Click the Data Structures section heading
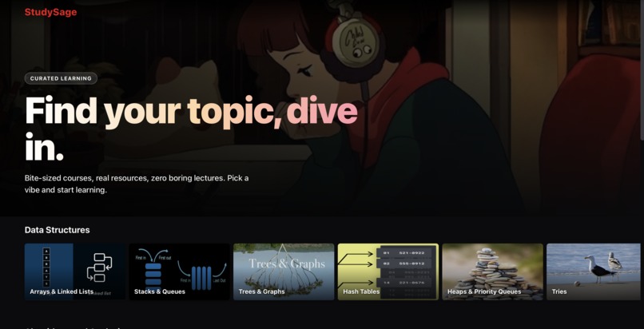This screenshot has width=644, height=329. point(57,230)
